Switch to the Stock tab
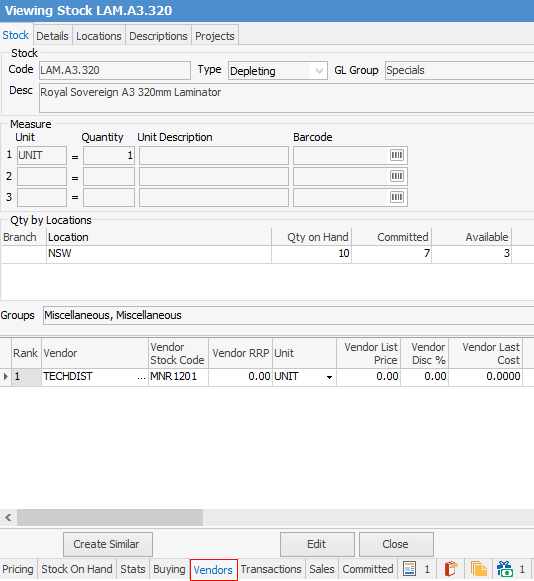The width and height of the screenshot is (534, 581). coord(16,35)
